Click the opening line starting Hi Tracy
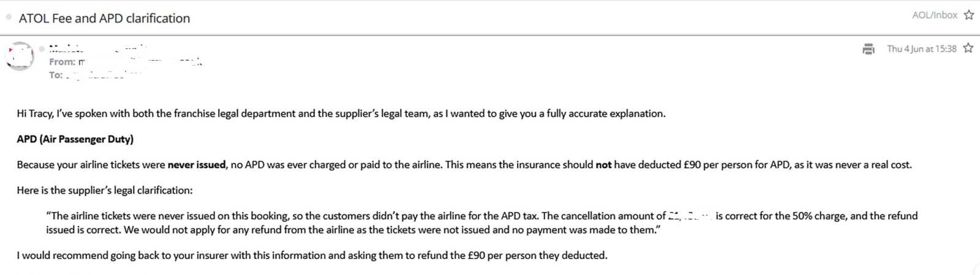This screenshot has width=980, height=275. click(341, 113)
